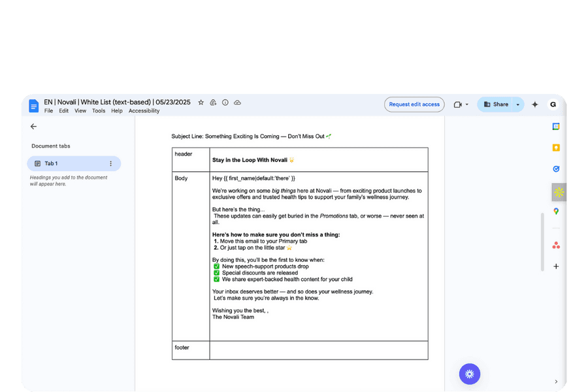
Task: Click 'Stay in the Loop With Novali' heading
Action: point(253,160)
